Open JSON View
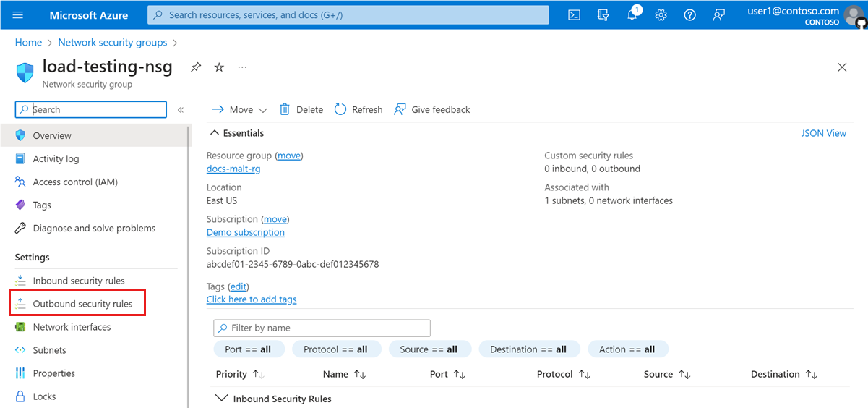 (824, 133)
